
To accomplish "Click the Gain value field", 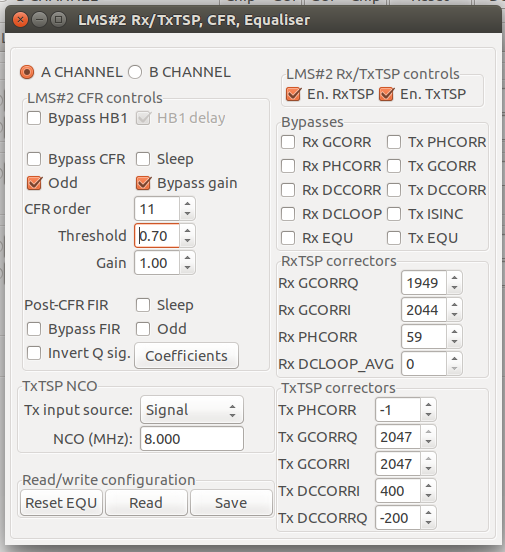I will 157,263.
